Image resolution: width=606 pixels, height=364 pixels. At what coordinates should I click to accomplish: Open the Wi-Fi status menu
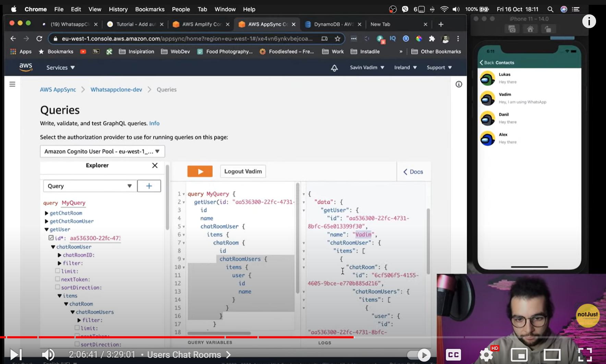(444, 9)
